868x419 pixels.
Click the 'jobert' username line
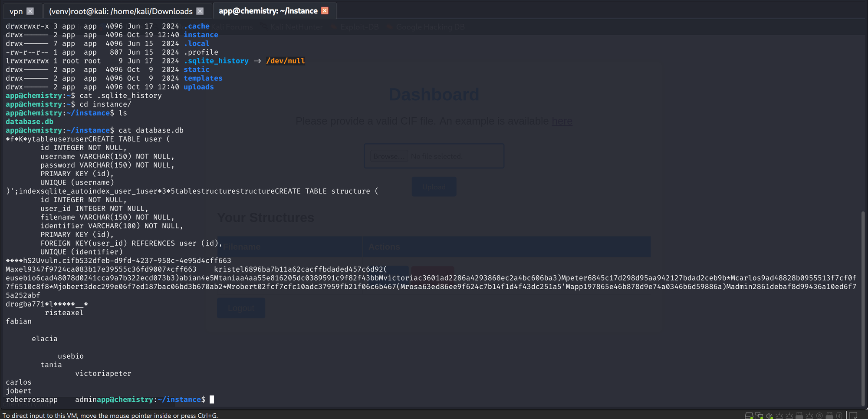coord(19,391)
